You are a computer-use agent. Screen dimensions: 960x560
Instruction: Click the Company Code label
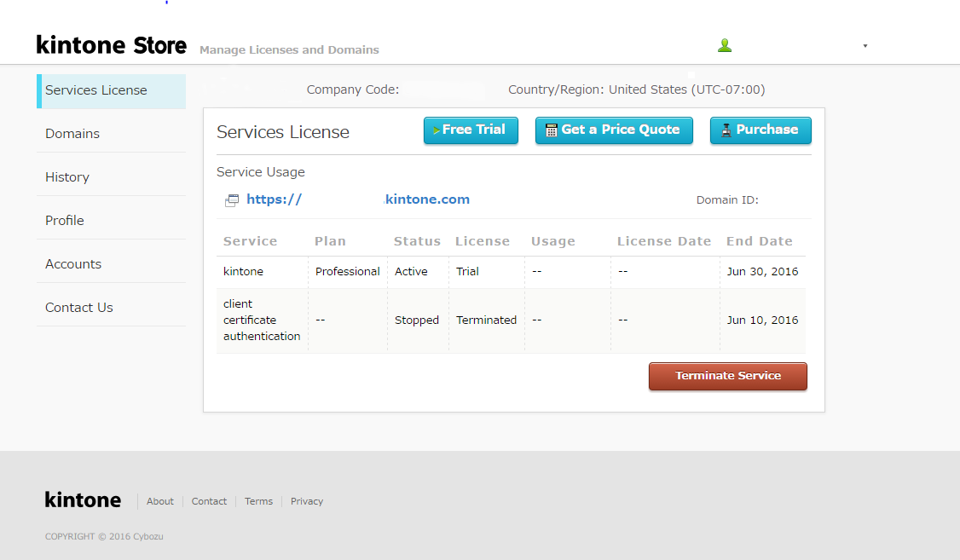(x=353, y=89)
